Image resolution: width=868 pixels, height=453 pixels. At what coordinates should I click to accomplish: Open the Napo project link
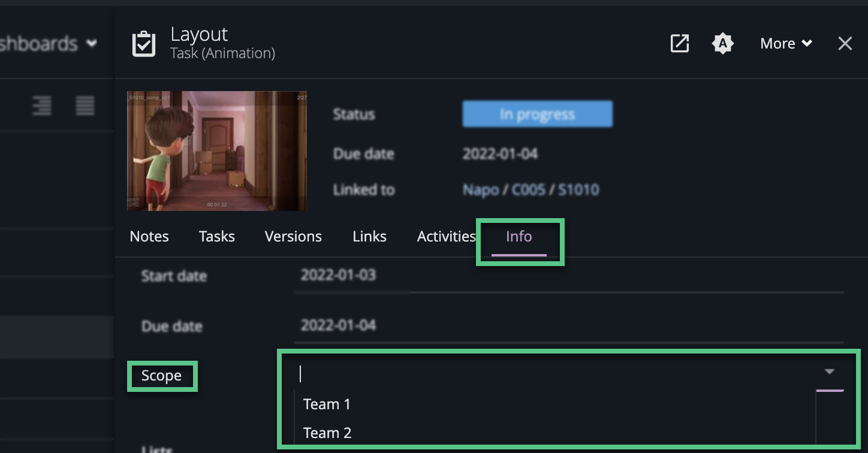pyautogui.click(x=480, y=189)
